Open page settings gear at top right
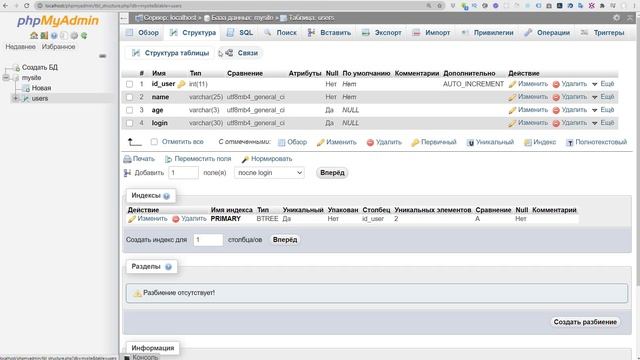The width and height of the screenshot is (640, 360). click(x=616, y=18)
